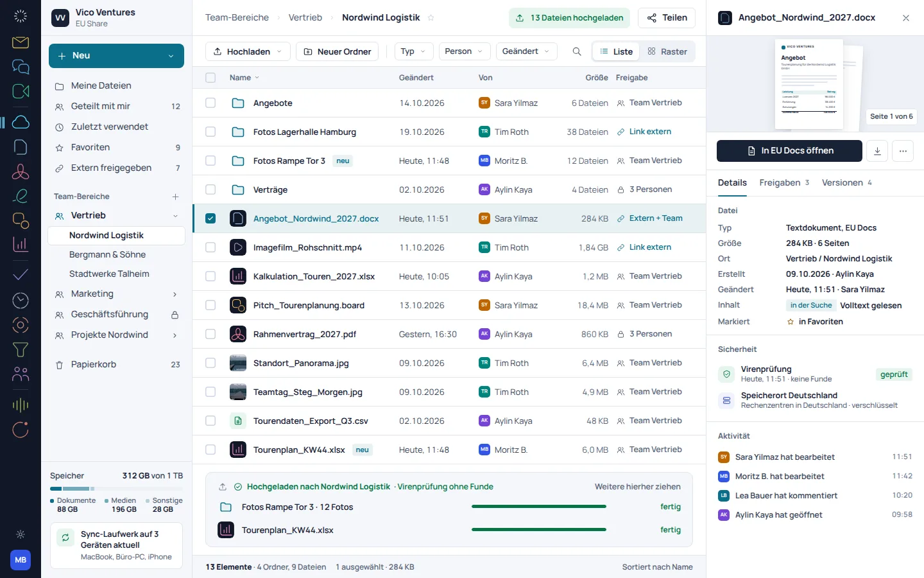The height and width of the screenshot is (578, 924).
Task: Open the Typ filter dropdown
Action: click(414, 51)
